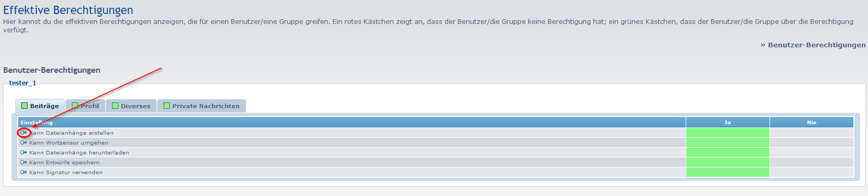Click trace icon beside Kann Dateianhänge erstellen

(23, 133)
